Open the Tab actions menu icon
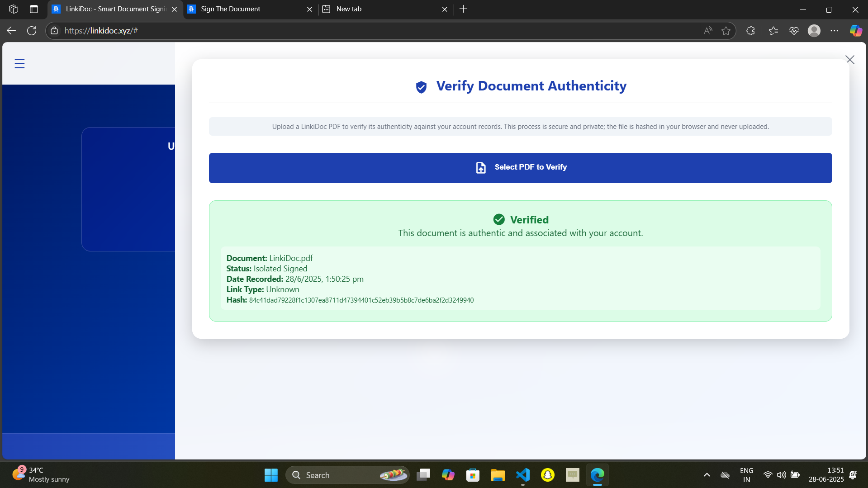 34,9
